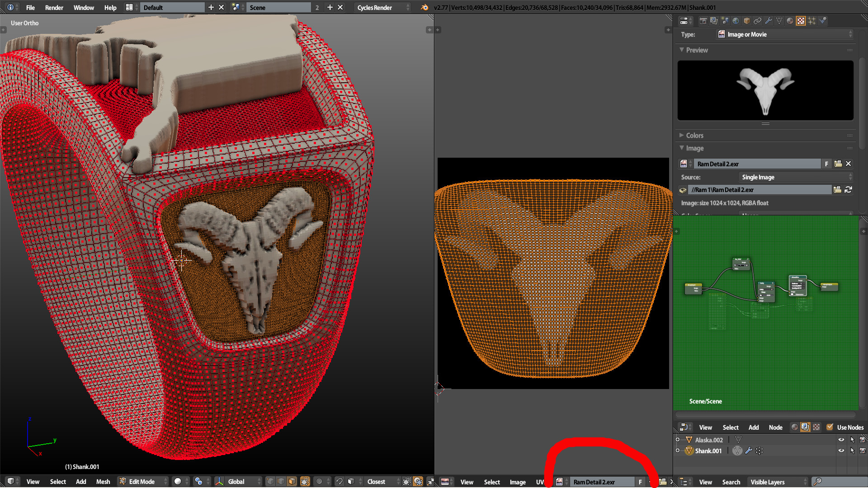Toggle renderability camera for Shank.001
The height and width of the screenshot is (488, 868).
point(863,450)
